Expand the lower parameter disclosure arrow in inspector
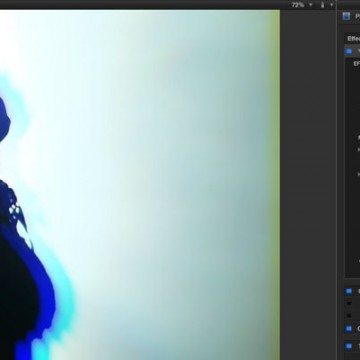360x360 pixels. click(359, 174)
